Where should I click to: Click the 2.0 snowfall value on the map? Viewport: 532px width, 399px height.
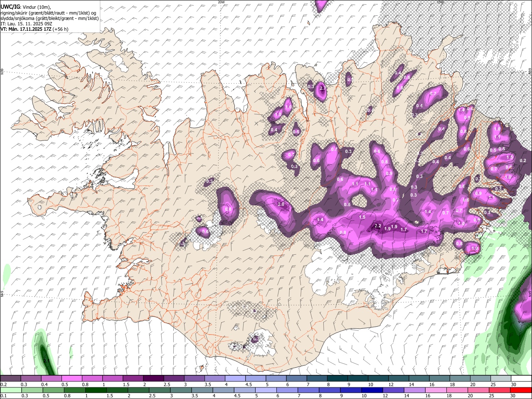point(281,204)
